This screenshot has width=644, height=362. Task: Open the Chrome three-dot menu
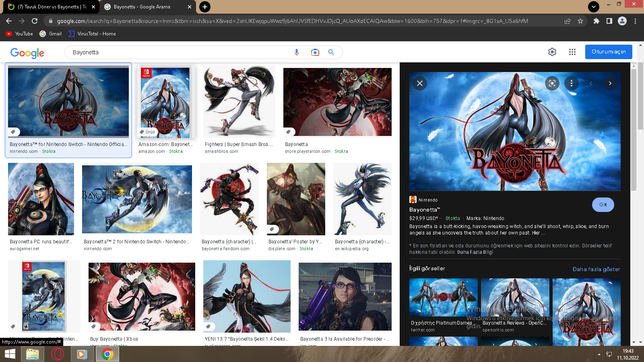(635, 21)
